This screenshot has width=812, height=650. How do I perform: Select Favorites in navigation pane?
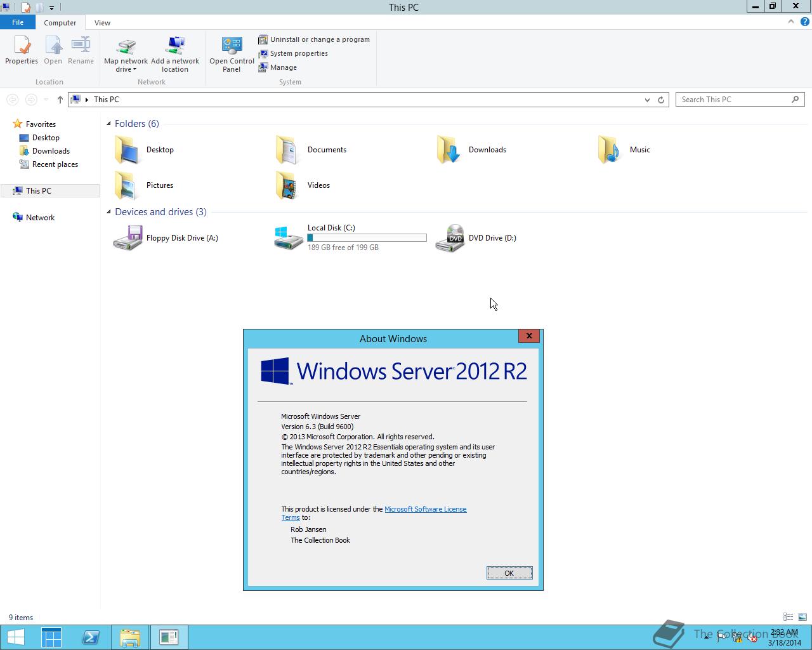tap(41, 124)
